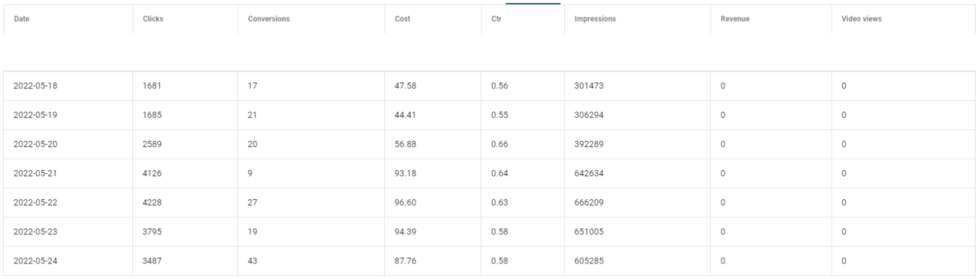Sort by the Impressions column header
The height and width of the screenshot is (279, 980).
tap(595, 19)
